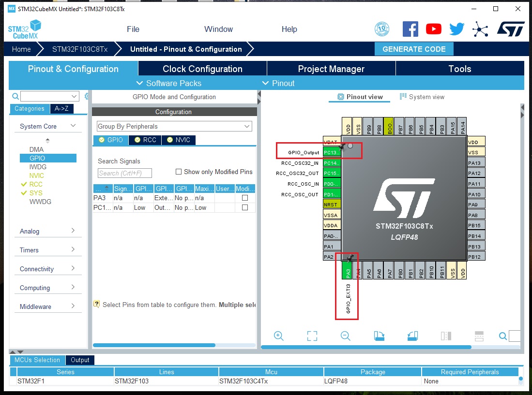Click the Twitter bird icon
Screen dimensions: 532x395
coord(456,29)
